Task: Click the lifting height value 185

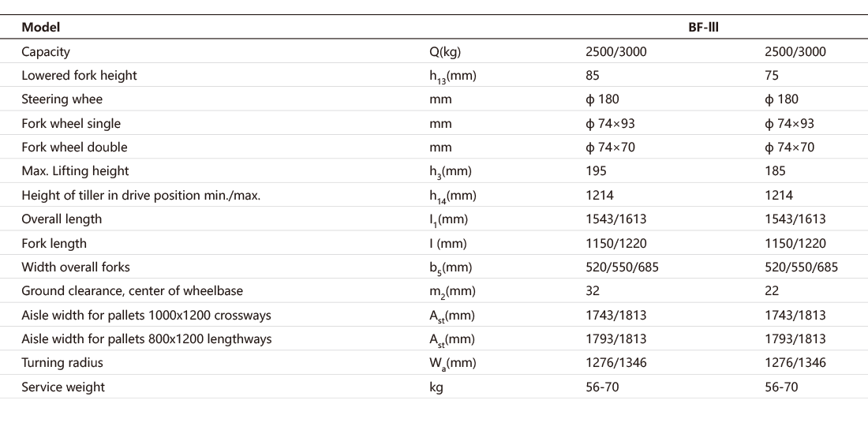Action: (x=775, y=171)
